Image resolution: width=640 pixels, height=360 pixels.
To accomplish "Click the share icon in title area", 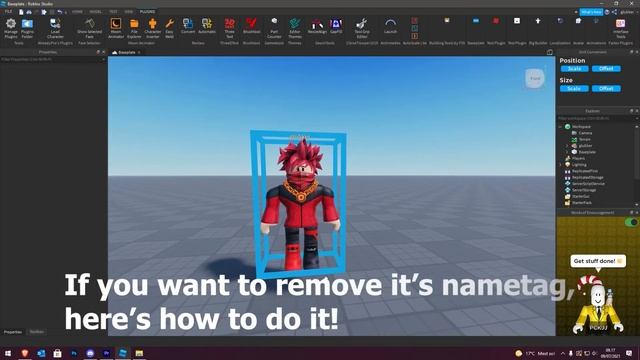I will 614,12.
